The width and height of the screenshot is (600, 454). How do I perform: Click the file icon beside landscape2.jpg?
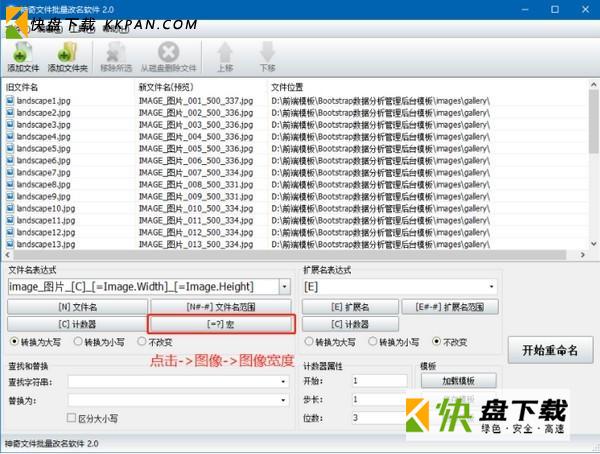10,113
